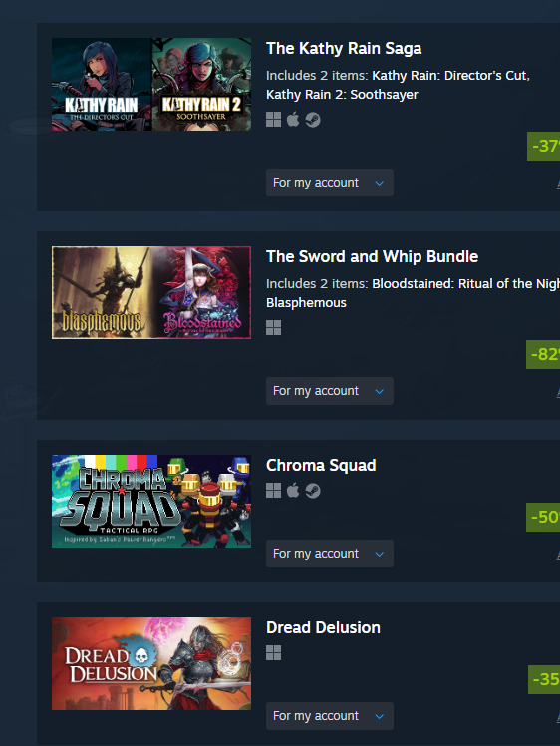Click Windows icon under Dread Delusion title
Viewport: 560px width, 746px height.
(x=273, y=653)
